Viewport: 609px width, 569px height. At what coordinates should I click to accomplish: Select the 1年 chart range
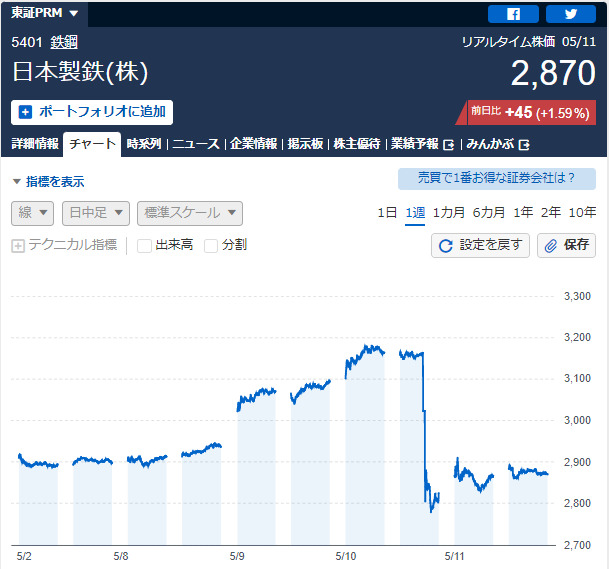click(523, 213)
